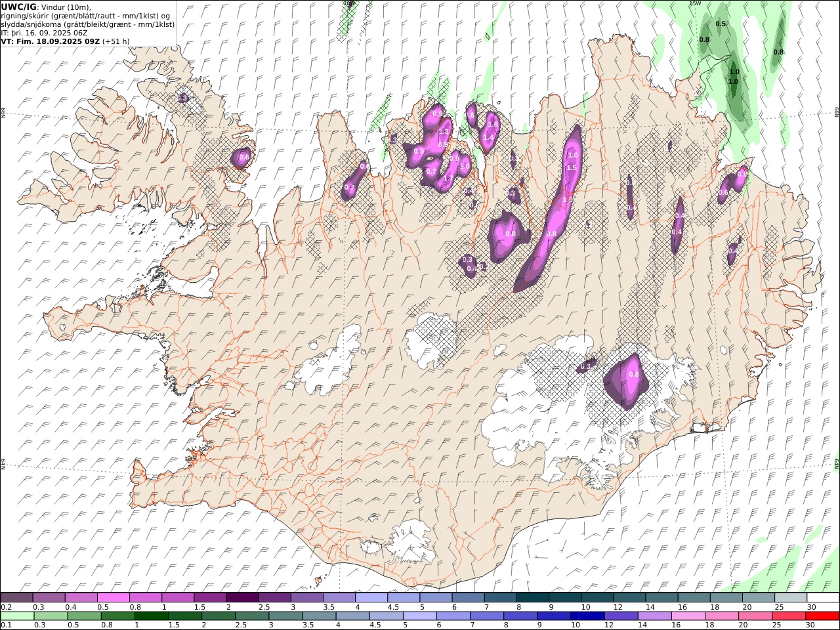Select the light pink 16–18 swatch in the lower legend
Viewport: 840px width, 630px height.
688,616
